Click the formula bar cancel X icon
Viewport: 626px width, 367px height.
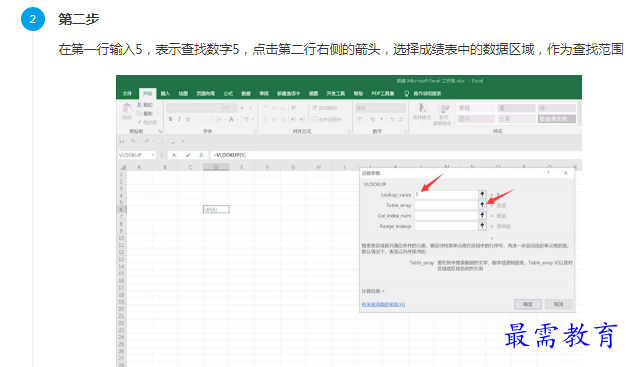[174, 155]
